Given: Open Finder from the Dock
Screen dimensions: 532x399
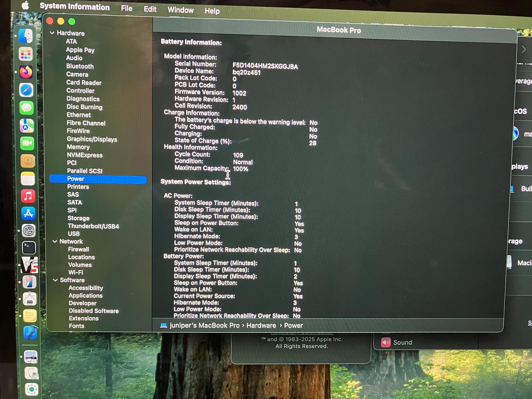Looking at the screenshot, I should 25,36.
